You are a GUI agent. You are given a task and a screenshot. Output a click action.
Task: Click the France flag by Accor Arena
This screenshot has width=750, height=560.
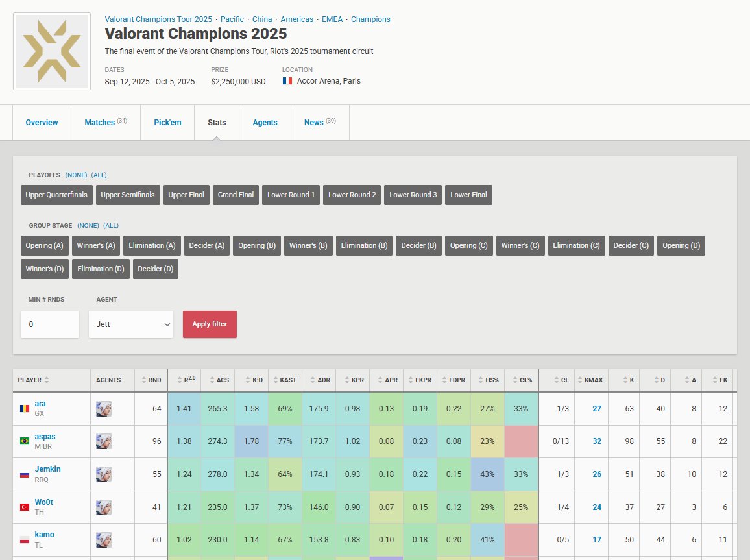[287, 81]
